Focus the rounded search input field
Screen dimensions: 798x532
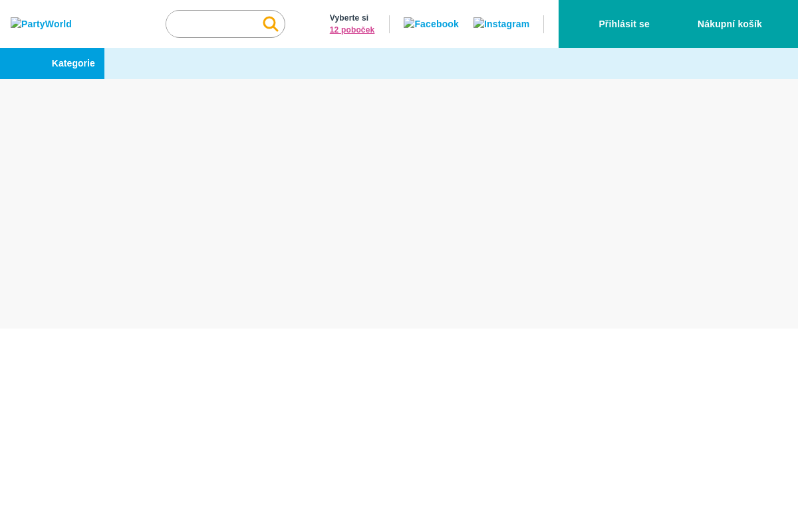point(213,24)
